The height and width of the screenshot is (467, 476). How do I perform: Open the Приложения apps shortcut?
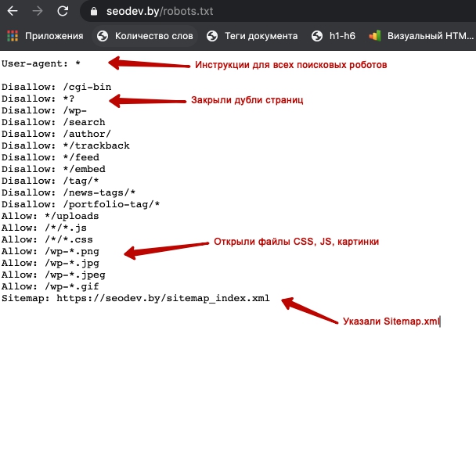[45, 36]
